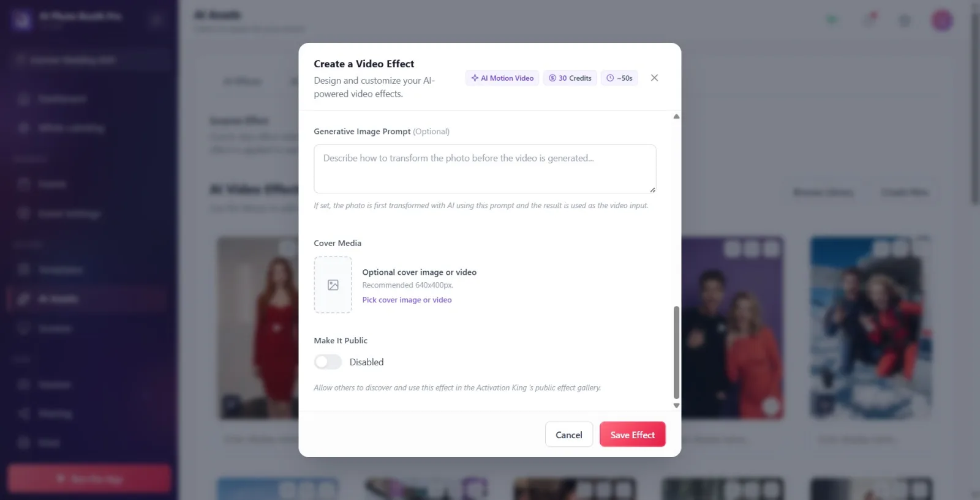Click the dialog scrollbar down arrow
Viewport: 980px width, 500px height.
pyautogui.click(x=676, y=405)
